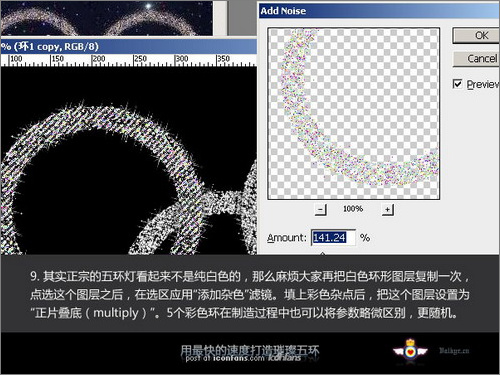The image size is (500, 375).
Task: Select the Add Noise dialog title bar
Action: click(x=379, y=11)
